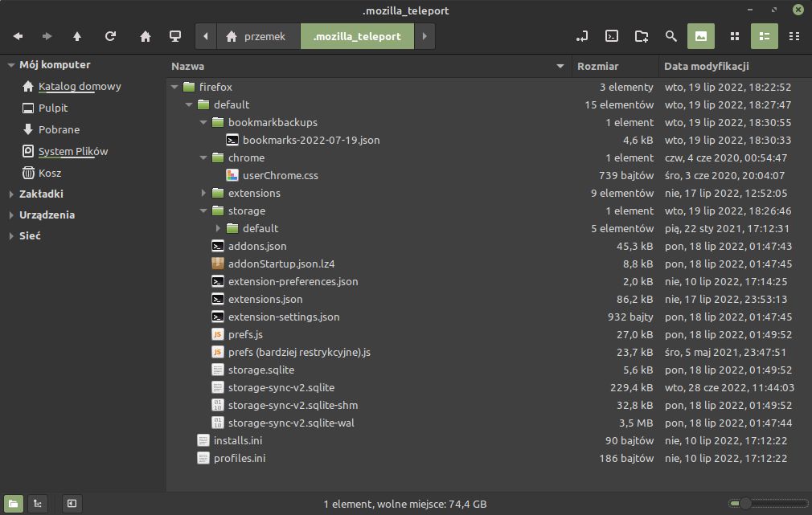Open System Plików in sidebar
The width and height of the screenshot is (812, 515).
pos(73,152)
